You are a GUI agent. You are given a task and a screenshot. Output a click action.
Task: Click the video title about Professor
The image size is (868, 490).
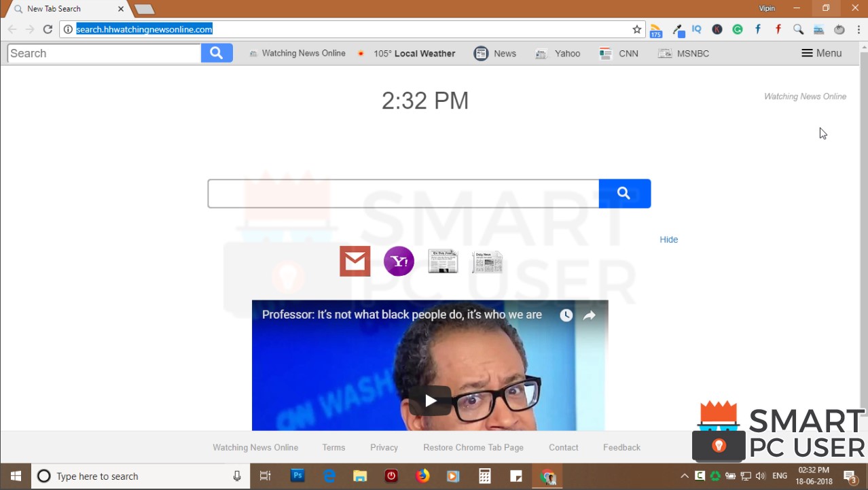point(402,315)
